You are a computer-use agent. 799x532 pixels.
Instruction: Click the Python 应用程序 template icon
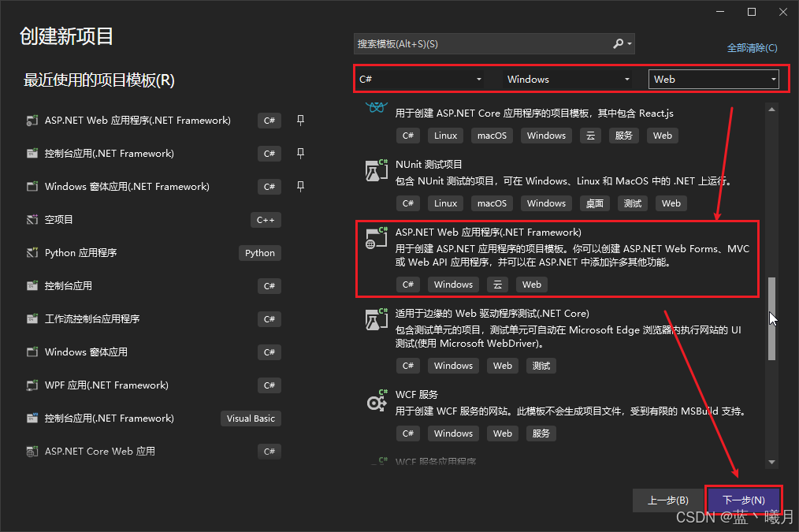point(32,253)
